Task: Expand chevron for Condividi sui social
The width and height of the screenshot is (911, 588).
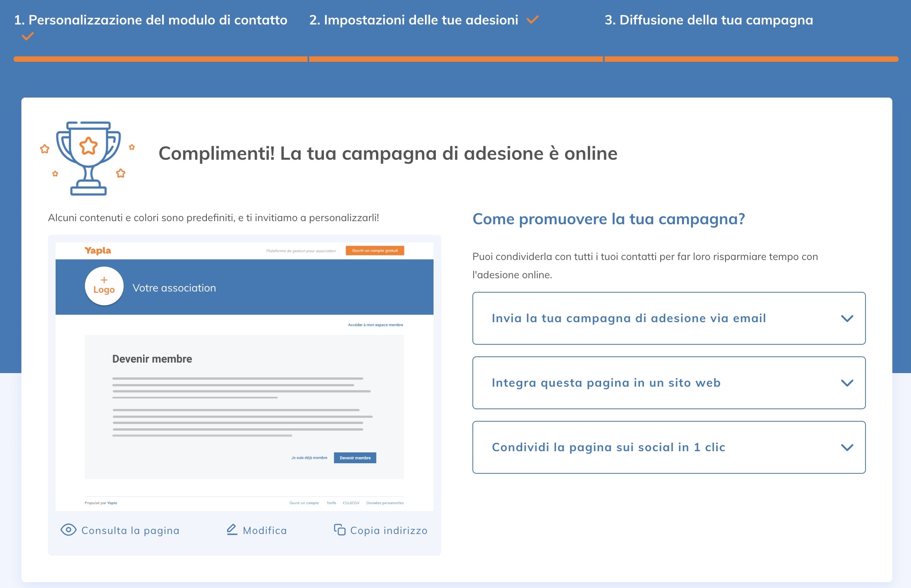Action: [x=847, y=447]
